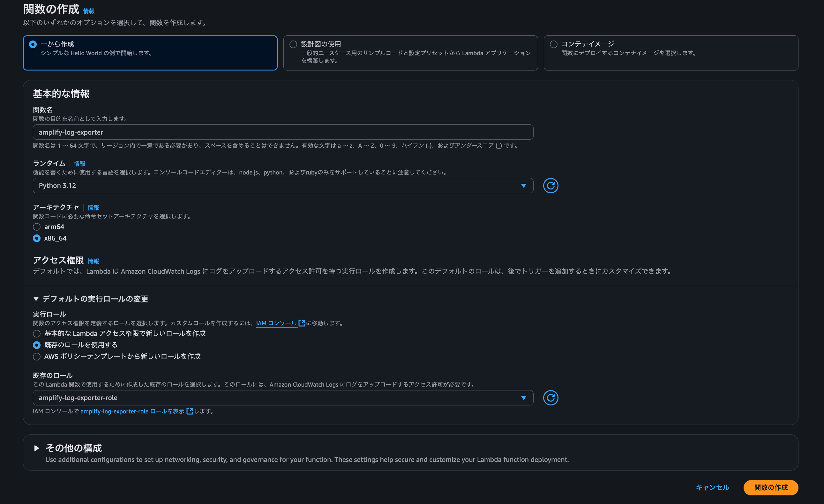
Task: Open 情報 link next to ランタイム
Action: pyautogui.click(x=79, y=164)
